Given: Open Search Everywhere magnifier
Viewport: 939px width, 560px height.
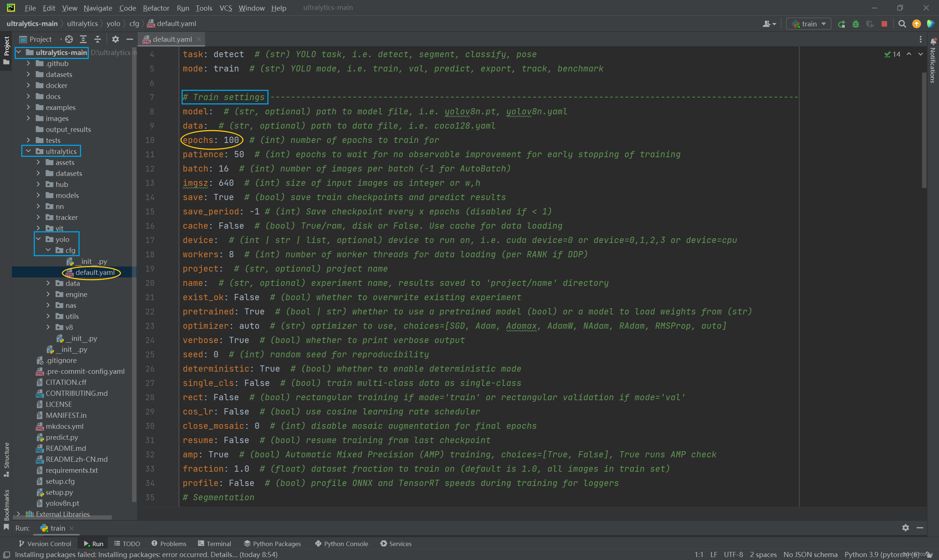Looking at the screenshot, I should point(902,24).
